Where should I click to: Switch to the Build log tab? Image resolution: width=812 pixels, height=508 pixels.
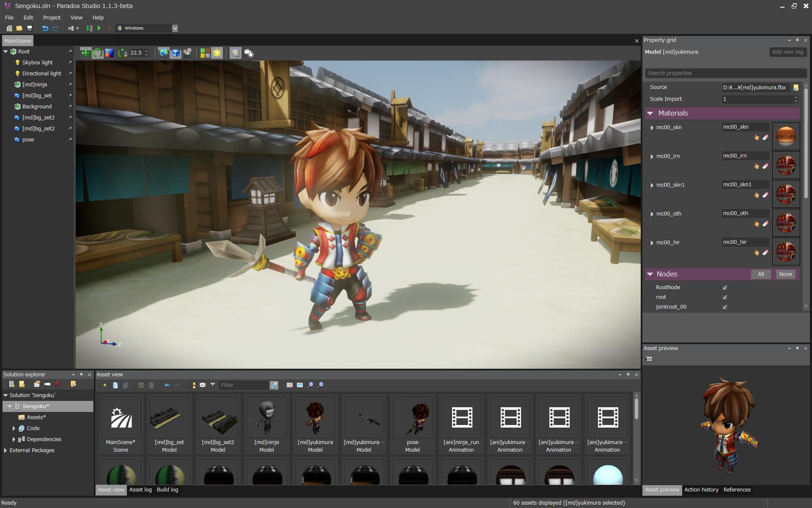tap(167, 489)
